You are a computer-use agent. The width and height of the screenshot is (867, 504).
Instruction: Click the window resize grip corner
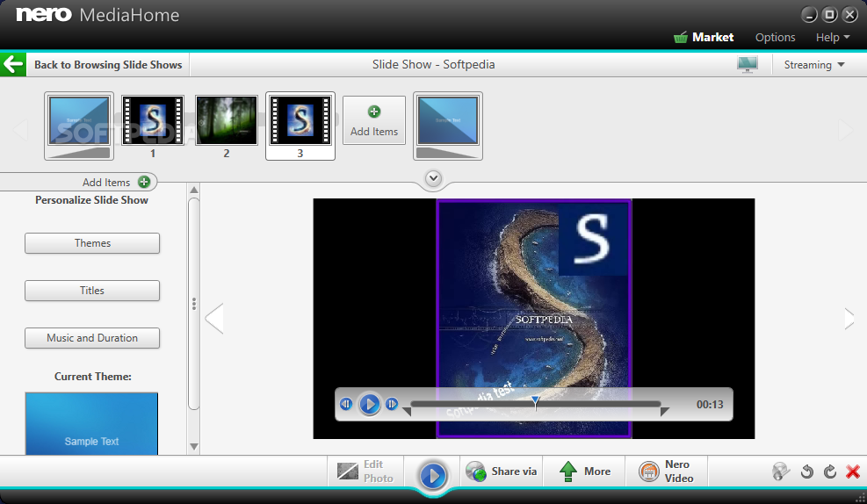pyautogui.click(x=860, y=497)
